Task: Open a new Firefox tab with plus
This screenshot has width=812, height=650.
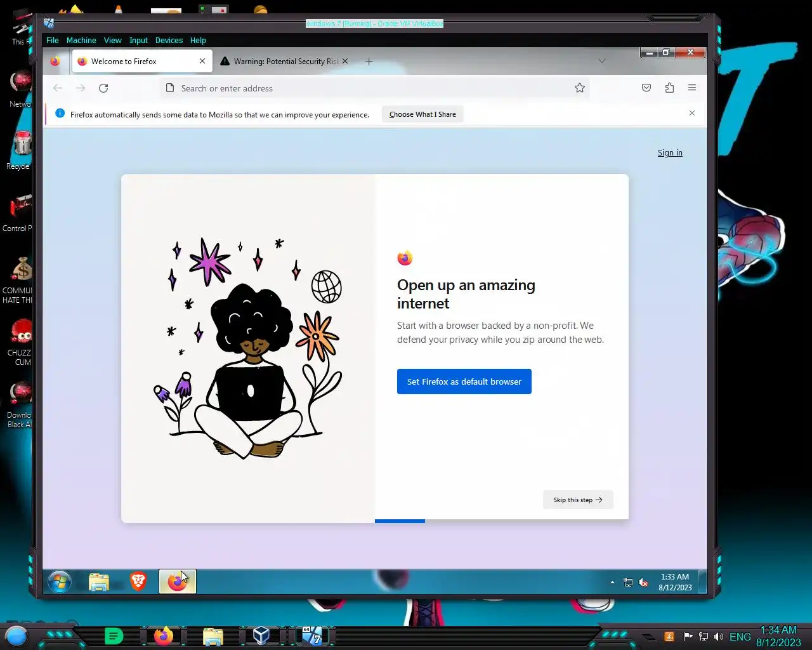Action: [x=369, y=62]
